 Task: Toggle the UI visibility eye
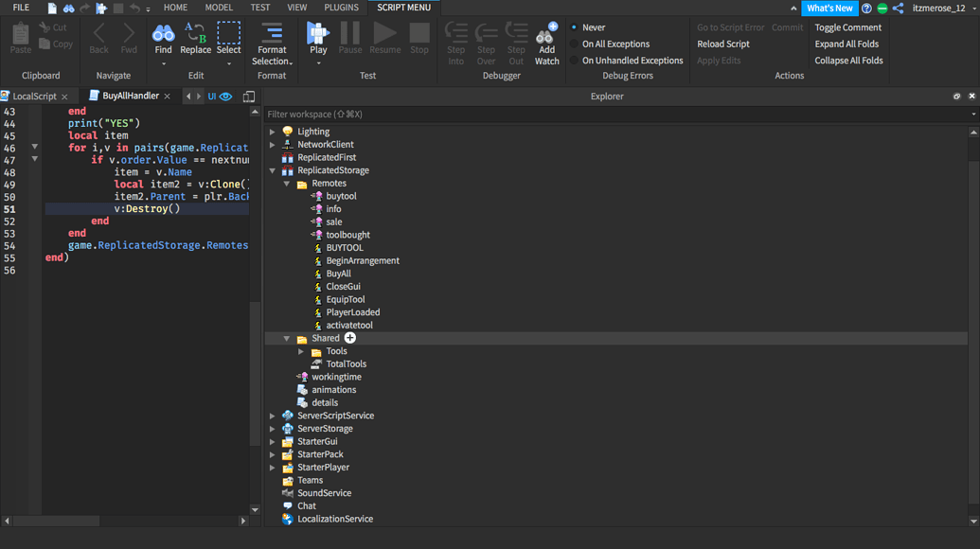click(225, 97)
